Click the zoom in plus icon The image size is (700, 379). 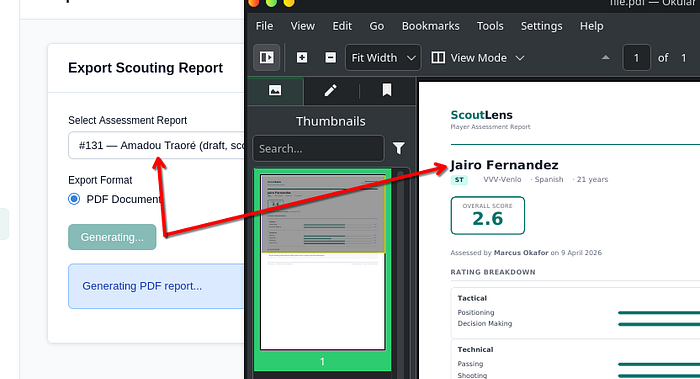302,58
